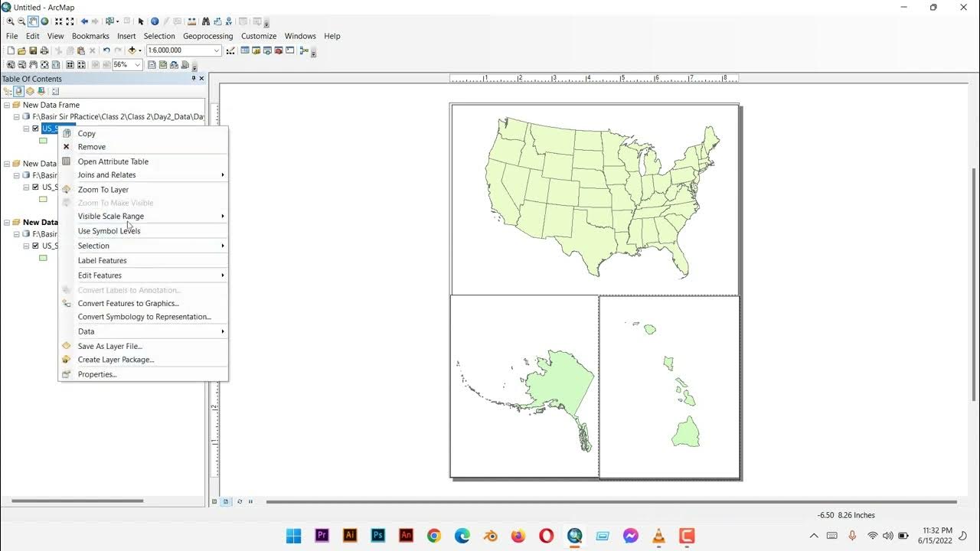The height and width of the screenshot is (551, 980).
Task: Switch TOC to List By Source
Action: point(18,91)
